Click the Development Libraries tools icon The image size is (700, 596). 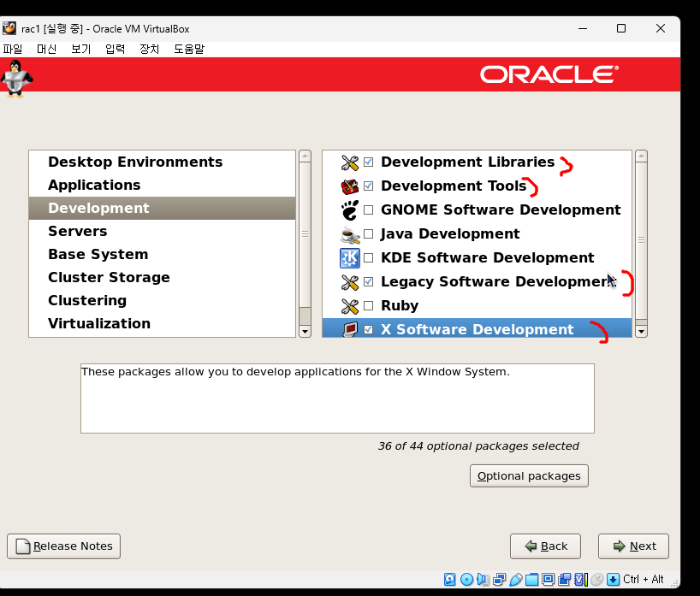[349, 162]
